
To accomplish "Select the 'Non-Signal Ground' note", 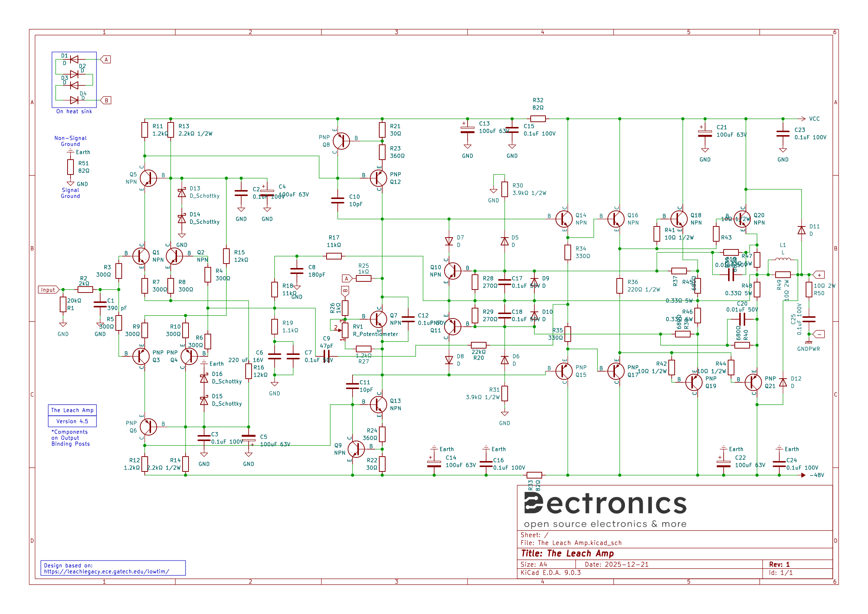I will tap(70, 141).
